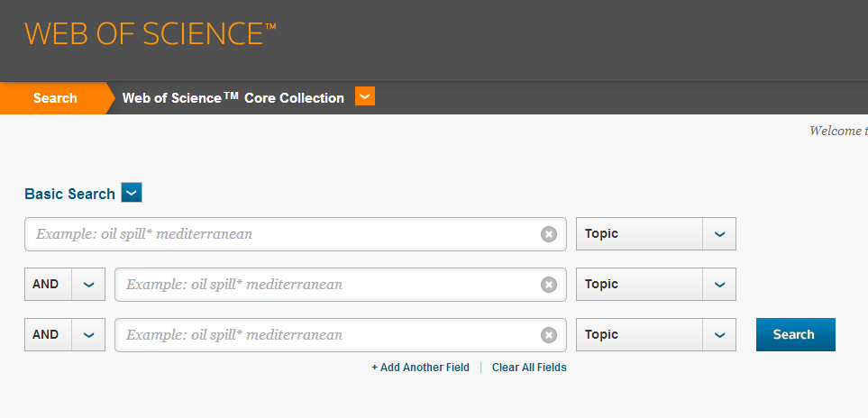Clear the second search row using X icon
Image resolution: width=868 pixels, height=418 pixels.
pos(549,285)
